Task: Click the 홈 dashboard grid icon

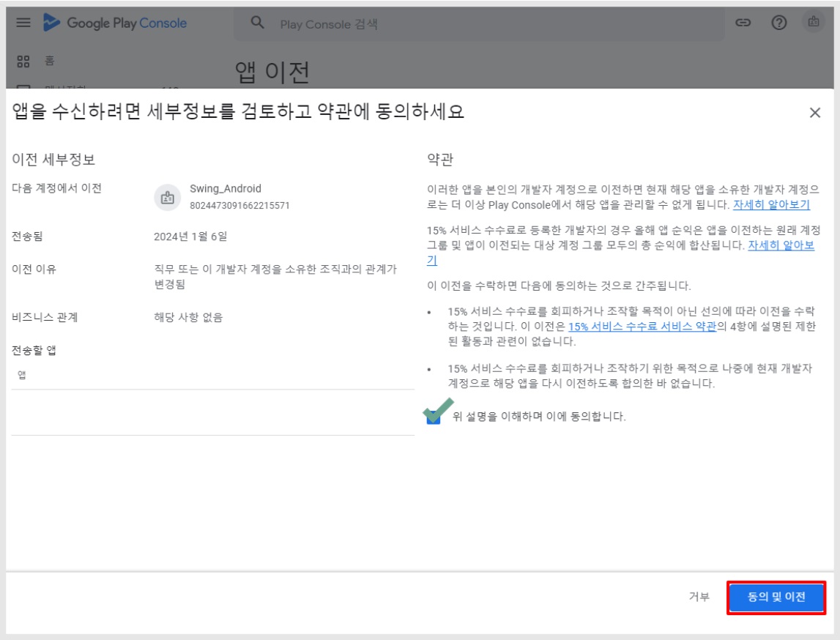Action: 23,61
